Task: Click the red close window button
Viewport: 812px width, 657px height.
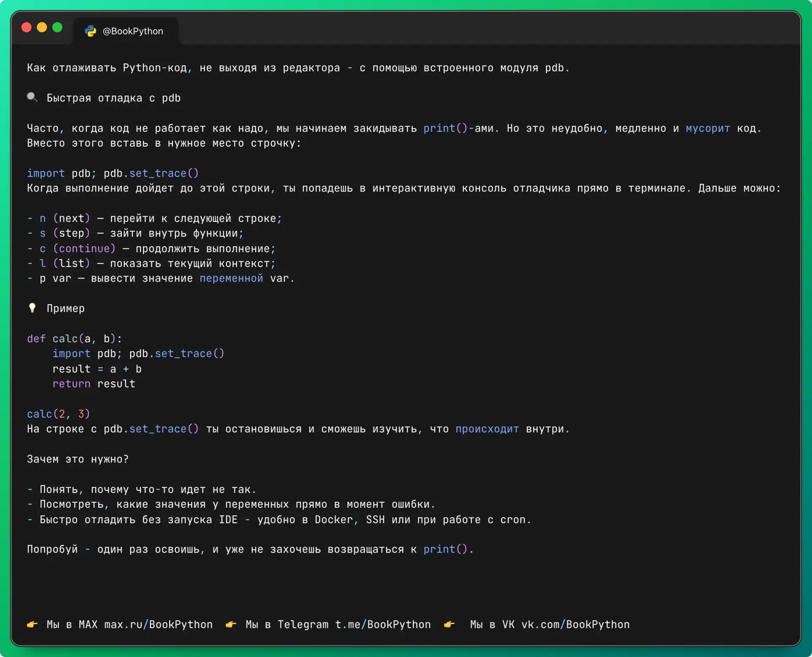Action: (x=26, y=27)
